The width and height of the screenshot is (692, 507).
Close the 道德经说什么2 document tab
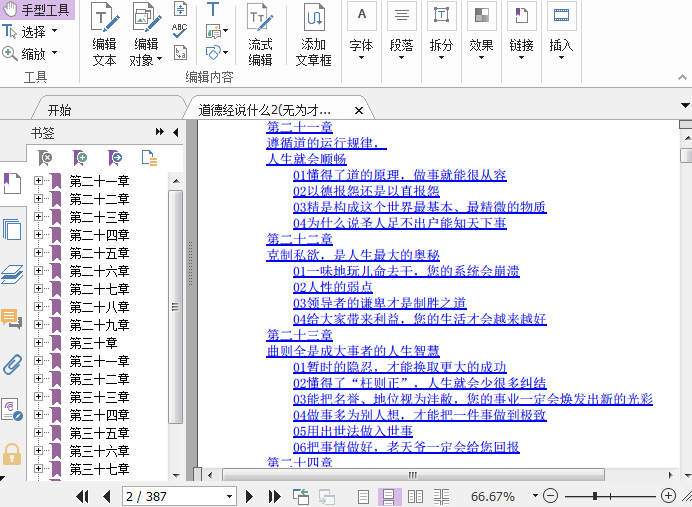359,110
